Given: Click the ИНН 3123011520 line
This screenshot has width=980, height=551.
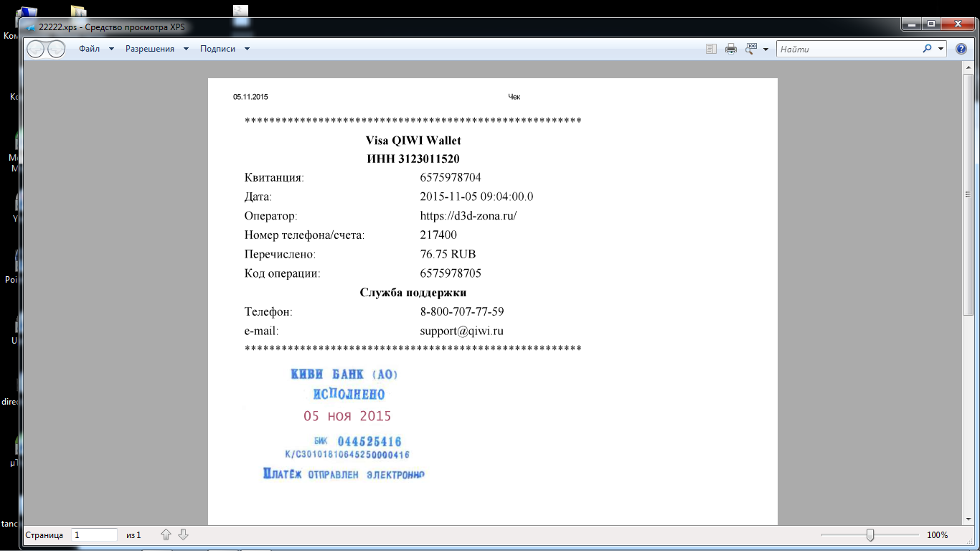Looking at the screenshot, I should pyautogui.click(x=413, y=159).
